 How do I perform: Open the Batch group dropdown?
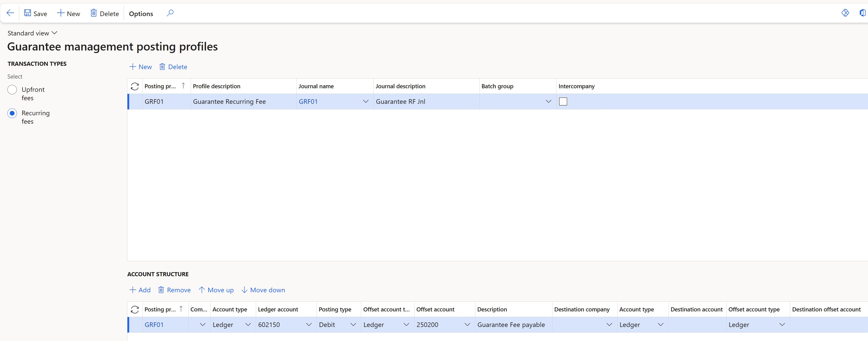(x=548, y=101)
